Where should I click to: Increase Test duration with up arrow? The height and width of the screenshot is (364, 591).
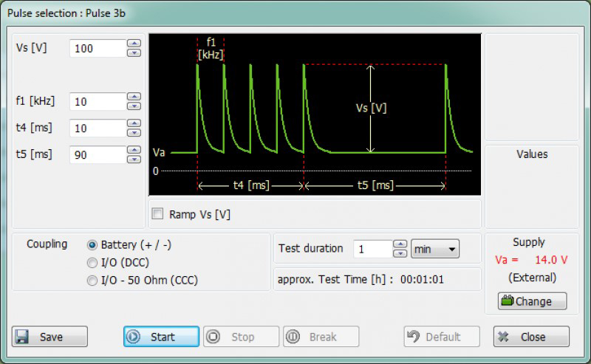point(400,244)
